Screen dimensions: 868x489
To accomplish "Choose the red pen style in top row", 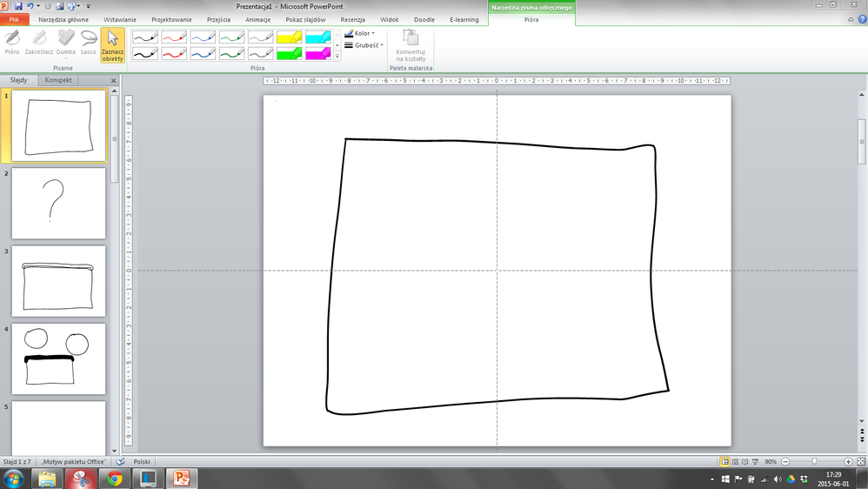I will pos(174,37).
